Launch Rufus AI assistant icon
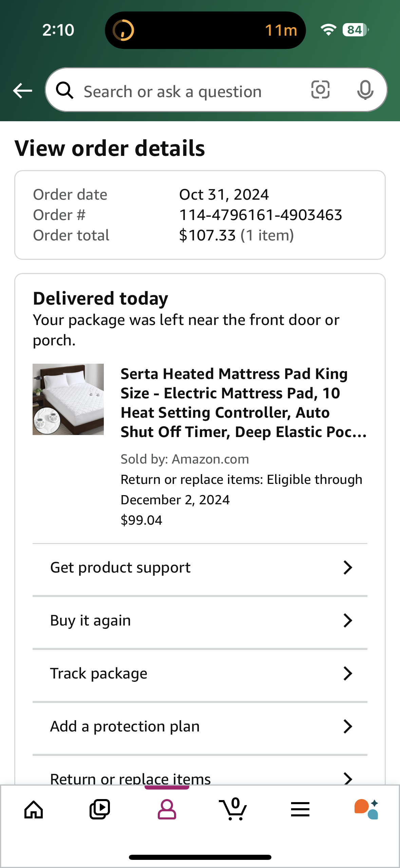Viewport: 400px width, 868px height. (366, 810)
